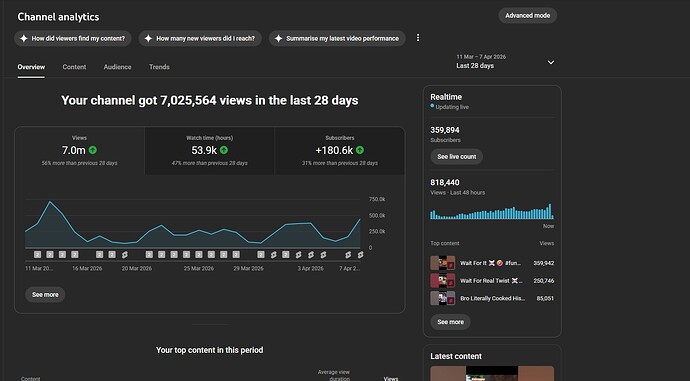The image size is (690, 381).
Task: Click the 818,440 views last 48 hours figure
Action: coord(445,183)
